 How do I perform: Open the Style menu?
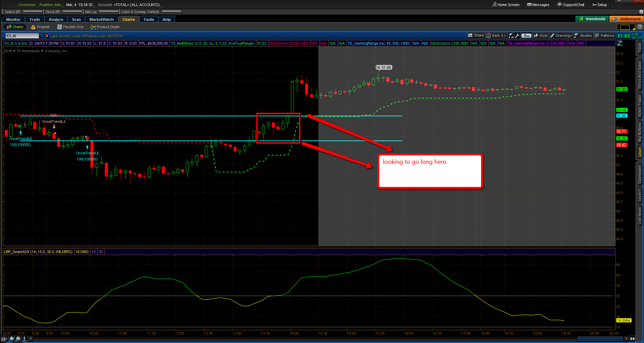point(541,36)
